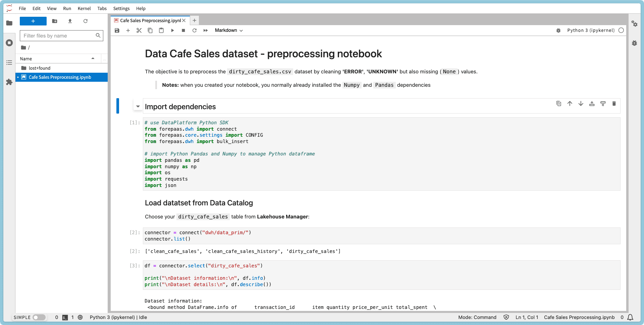The width and height of the screenshot is (644, 325).
Task: Click the Ln 1, Col 1 indicator
Action: 527,317
